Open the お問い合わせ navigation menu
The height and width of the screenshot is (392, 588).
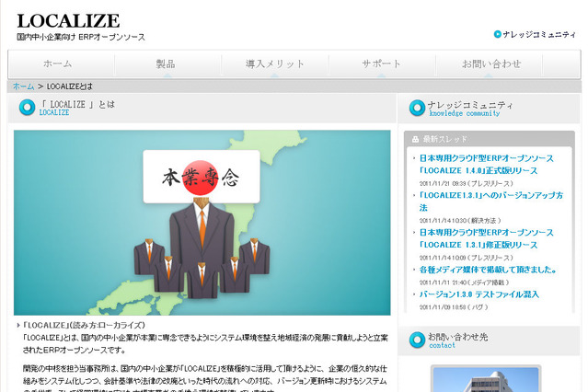pos(491,63)
